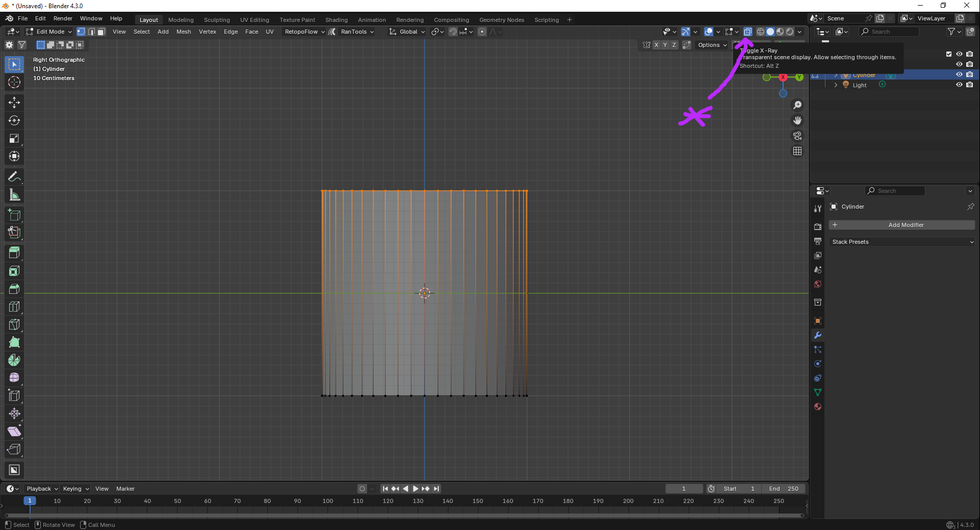Switch to edge select mode
Viewport: 980px width, 530px height.
click(x=91, y=32)
